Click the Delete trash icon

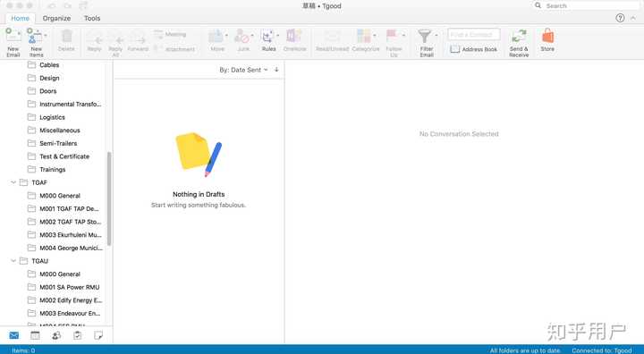[x=66, y=36]
